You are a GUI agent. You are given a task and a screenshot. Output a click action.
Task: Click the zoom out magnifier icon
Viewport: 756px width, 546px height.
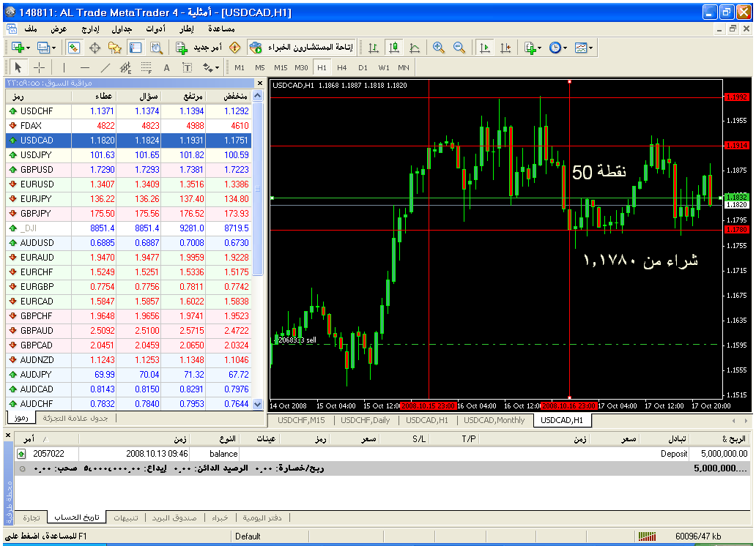pyautogui.click(x=459, y=48)
